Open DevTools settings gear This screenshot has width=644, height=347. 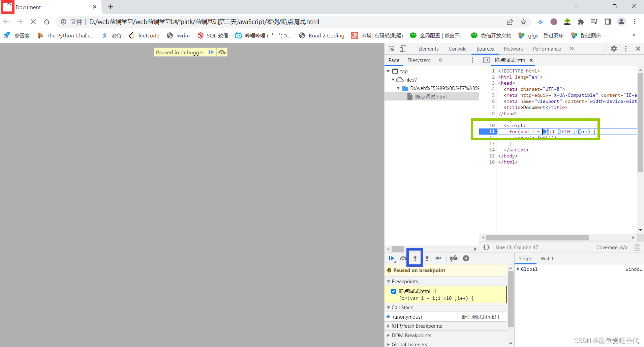[x=614, y=49]
